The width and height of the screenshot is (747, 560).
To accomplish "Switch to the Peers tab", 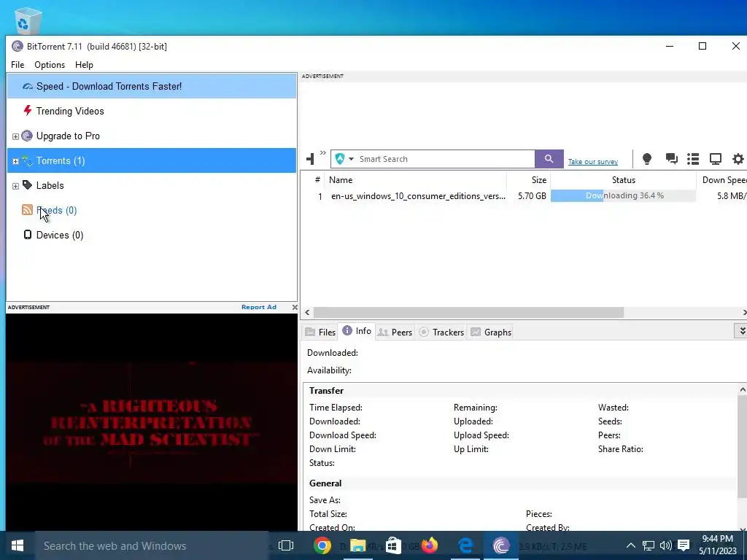I will click(395, 332).
